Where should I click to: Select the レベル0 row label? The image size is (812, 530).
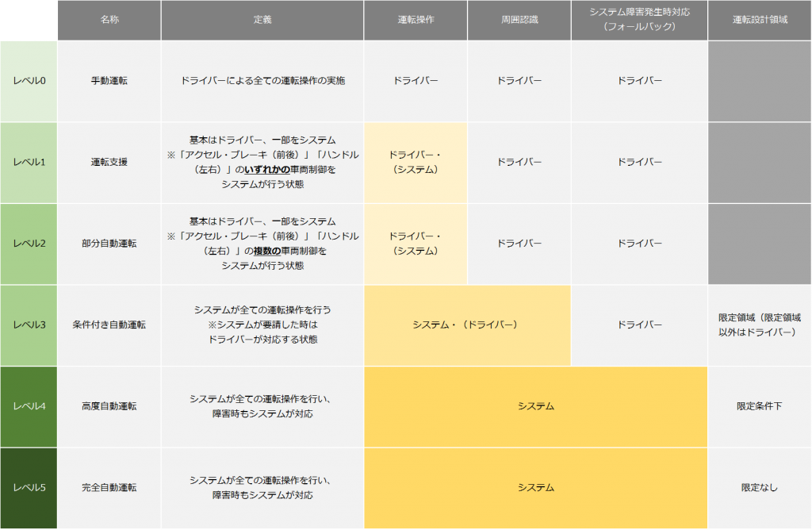point(29,81)
